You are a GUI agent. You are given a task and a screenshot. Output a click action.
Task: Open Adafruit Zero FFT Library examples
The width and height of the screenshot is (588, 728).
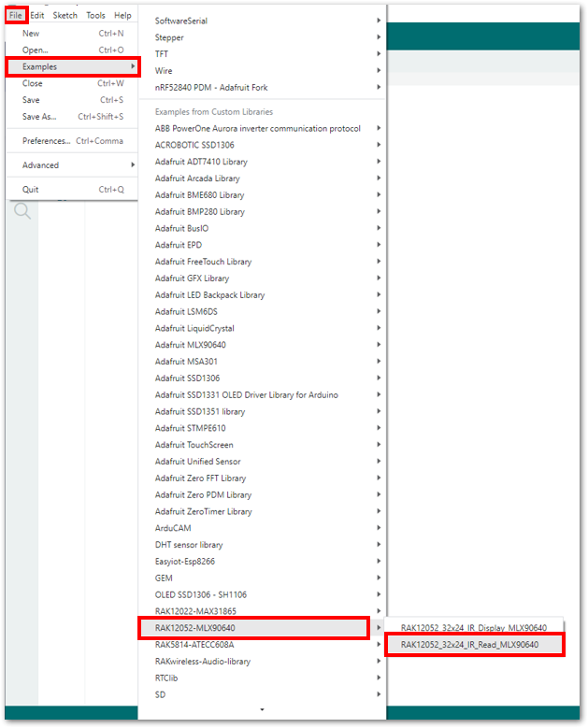[x=263, y=478]
